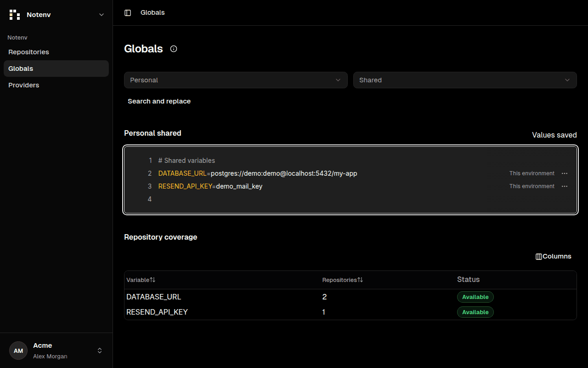Click the DATABASE_URL line in the editor

click(x=258, y=173)
